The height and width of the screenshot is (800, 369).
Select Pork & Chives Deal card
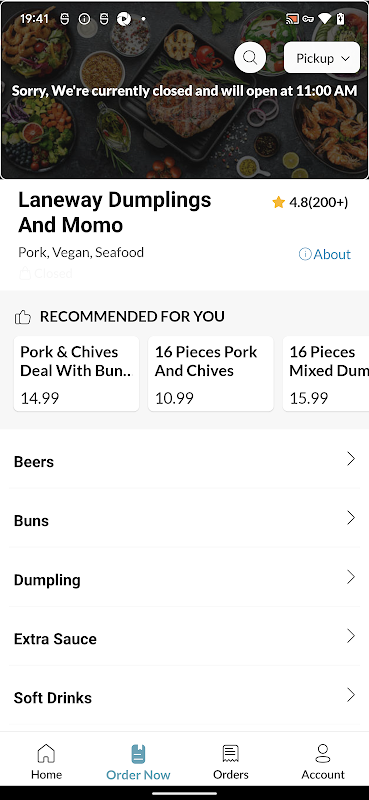point(77,373)
